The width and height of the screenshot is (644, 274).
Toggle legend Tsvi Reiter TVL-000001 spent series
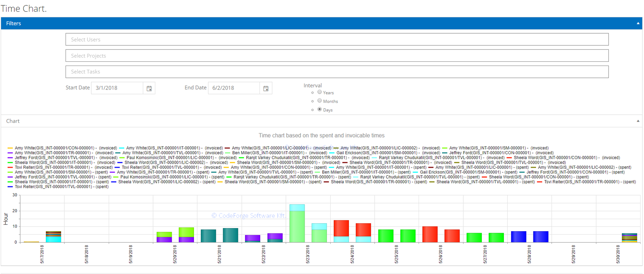[x=61, y=187]
